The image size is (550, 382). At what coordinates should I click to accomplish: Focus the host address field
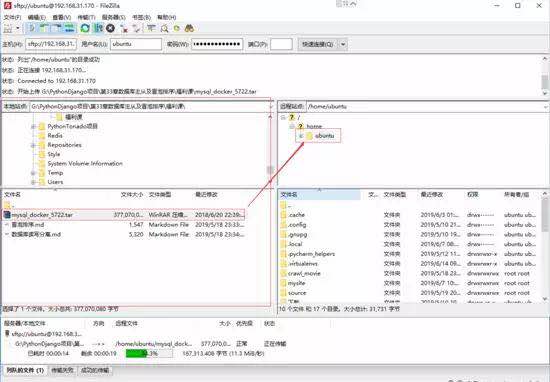[x=51, y=44]
